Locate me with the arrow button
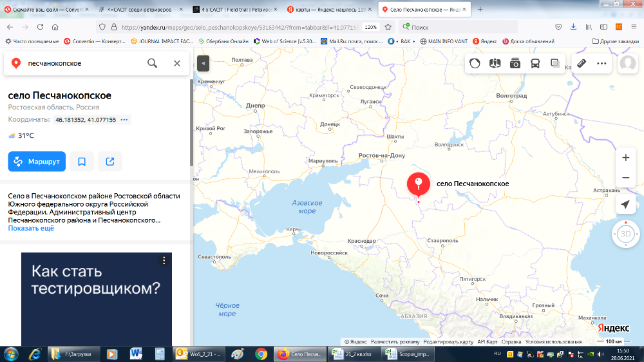 click(625, 204)
